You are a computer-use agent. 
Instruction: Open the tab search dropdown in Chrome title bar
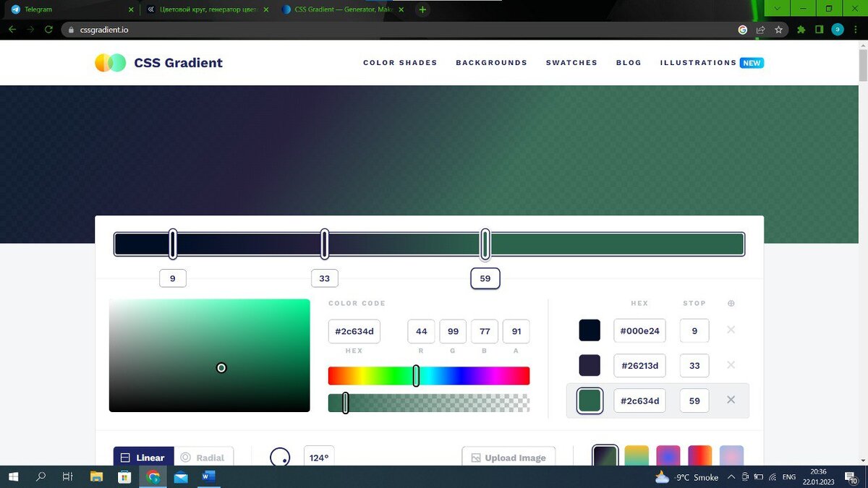(777, 9)
